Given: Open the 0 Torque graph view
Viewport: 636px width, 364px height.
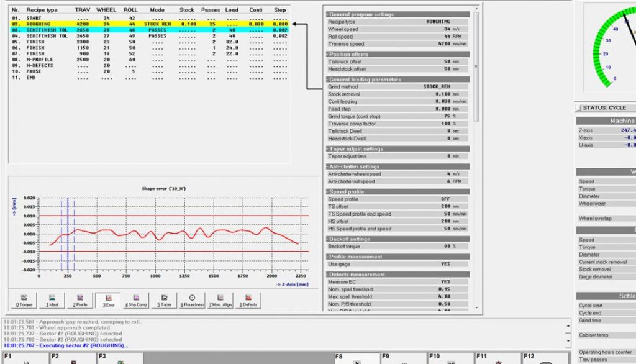Looking at the screenshot, I should [24, 301].
